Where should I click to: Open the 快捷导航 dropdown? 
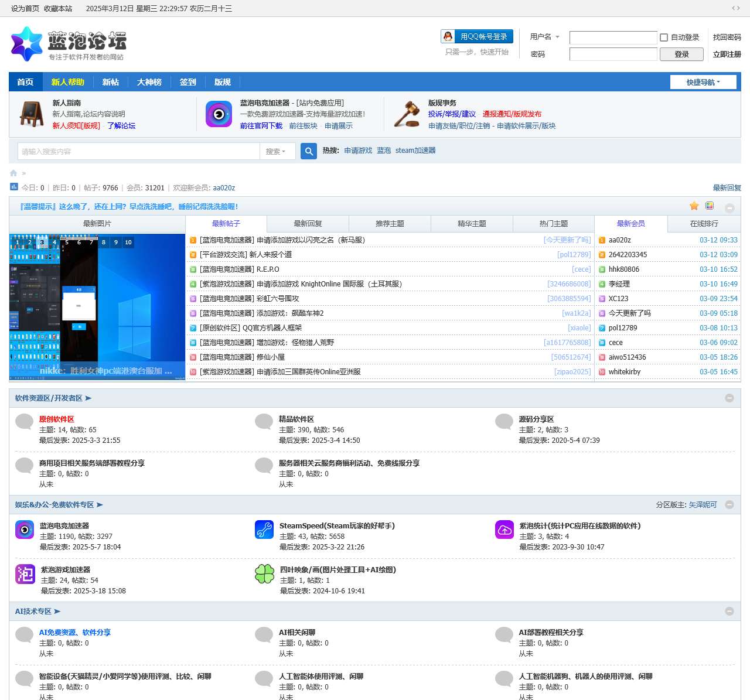pos(703,82)
